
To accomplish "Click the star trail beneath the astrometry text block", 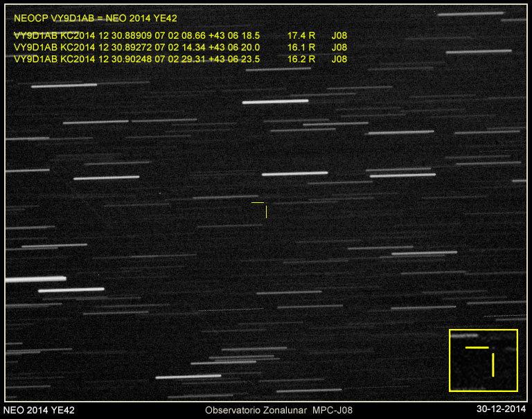I will pos(64,86).
